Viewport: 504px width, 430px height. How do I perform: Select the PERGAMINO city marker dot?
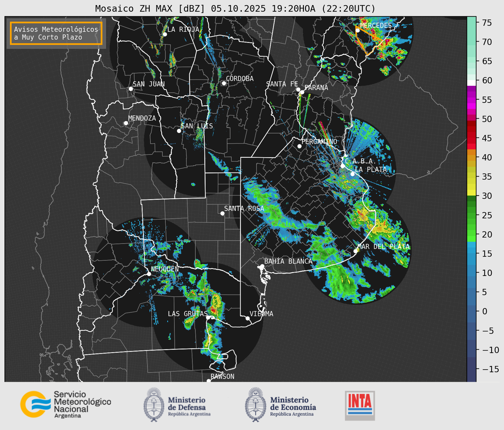[299, 146]
